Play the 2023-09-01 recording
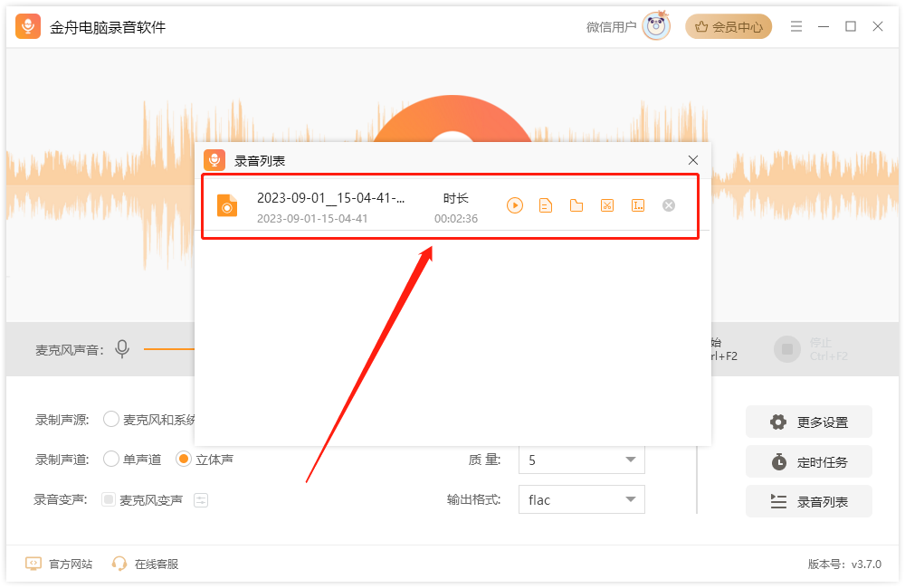The height and width of the screenshot is (588, 905). [x=515, y=205]
